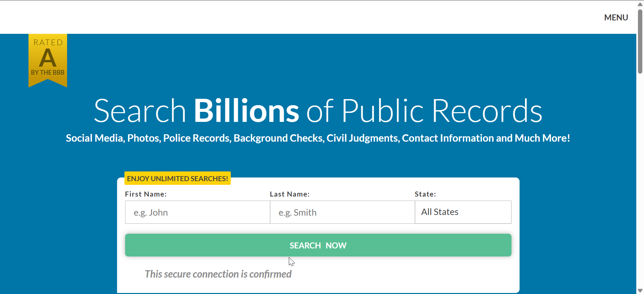Click the Public Records words in headline
This screenshot has width=644, height=294.
(x=441, y=111)
